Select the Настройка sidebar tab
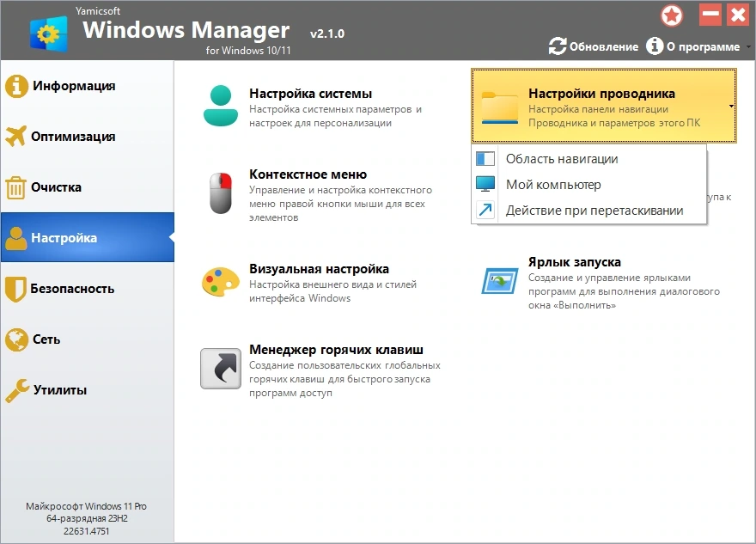The image size is (756, 544). click(88, 237)
